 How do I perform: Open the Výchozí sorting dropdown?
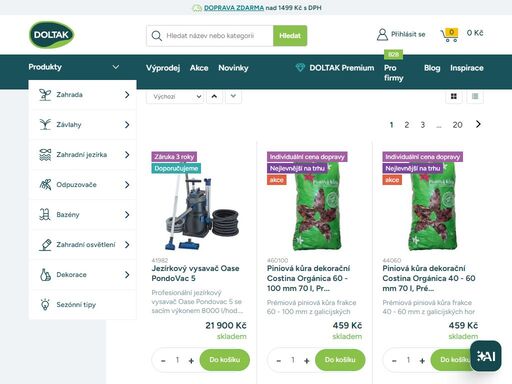175,97
